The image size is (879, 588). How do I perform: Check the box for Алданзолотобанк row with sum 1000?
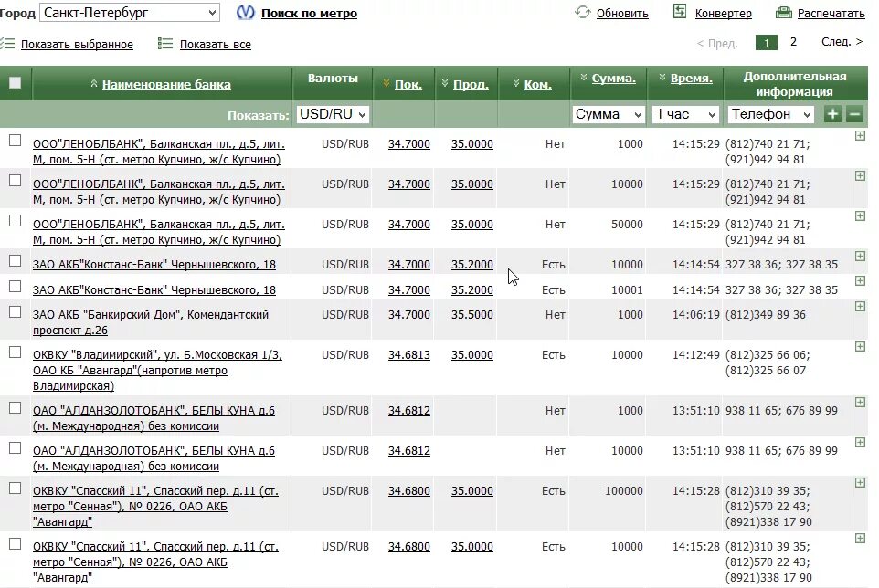coord(16,408)
